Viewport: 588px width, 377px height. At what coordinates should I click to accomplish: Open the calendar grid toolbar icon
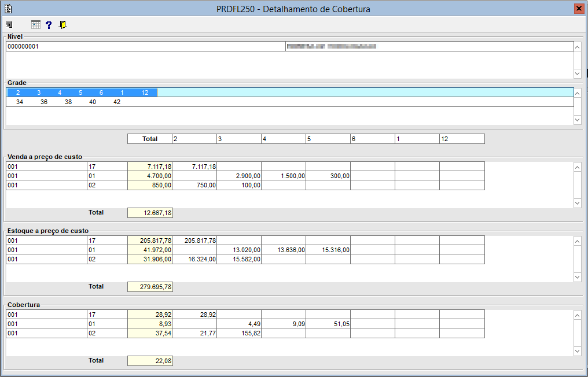(36, 25)
